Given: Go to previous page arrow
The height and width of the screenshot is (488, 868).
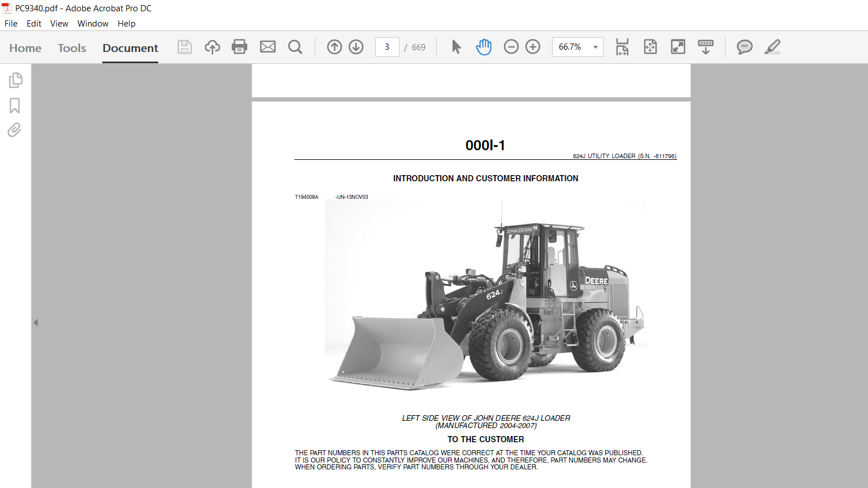Looking at the screenshot, I should click(x=335, y=47).
